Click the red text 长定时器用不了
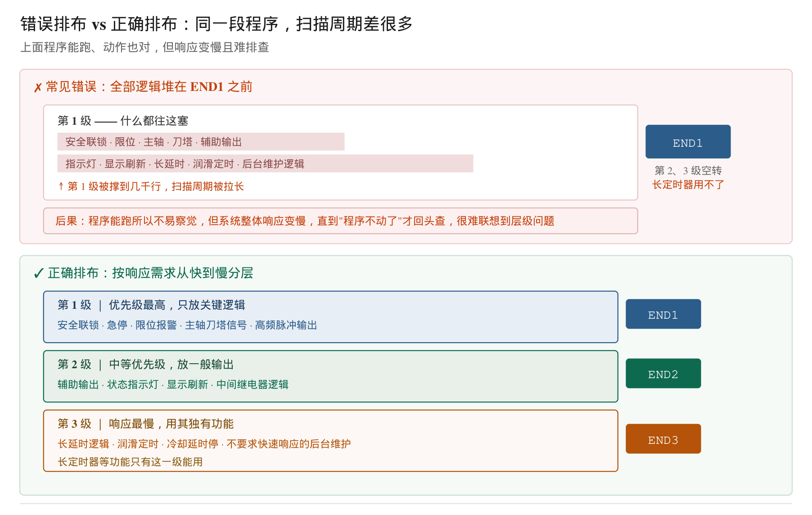This screenshot has width=812, height=515. coord(688,185)
